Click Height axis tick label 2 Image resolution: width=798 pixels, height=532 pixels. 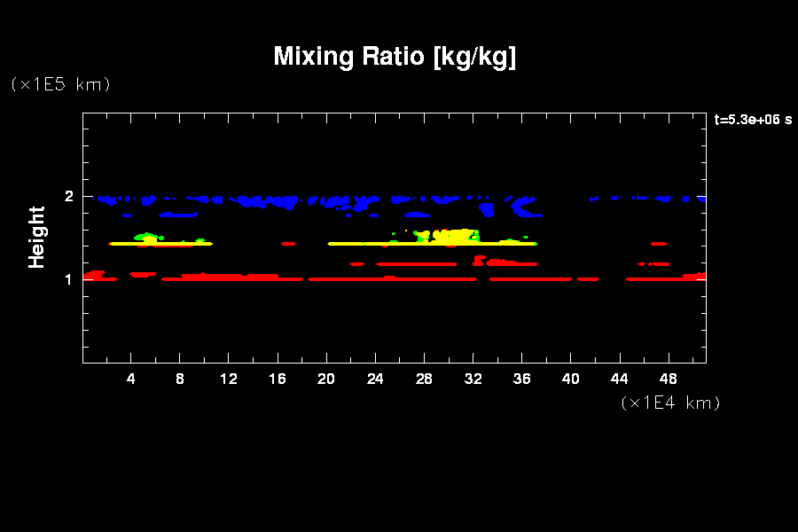click(x=68, y=196)
